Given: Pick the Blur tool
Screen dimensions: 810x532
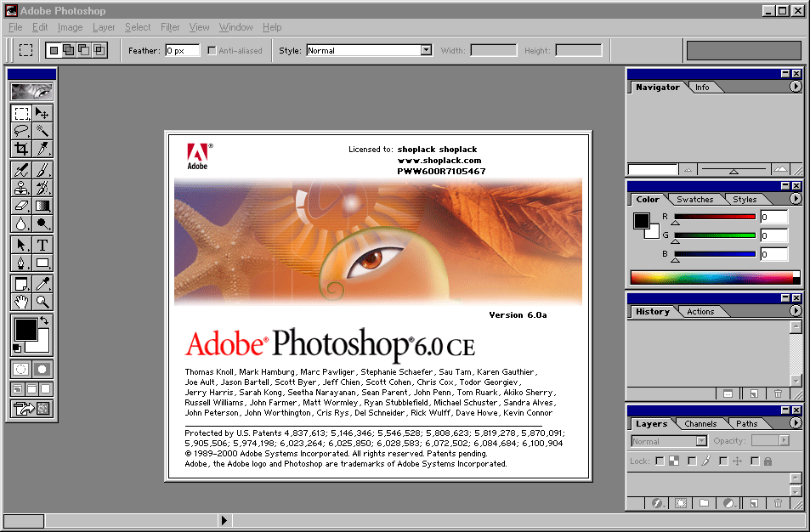Looking at the screenshot, I should coord(21,224).
